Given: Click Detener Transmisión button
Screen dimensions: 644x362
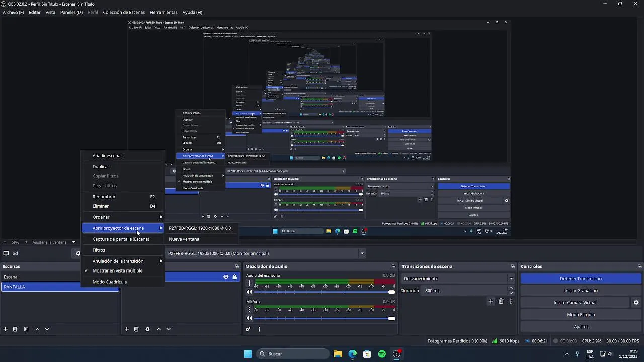Looking at the screenshot, I should (x=581, y=279).
